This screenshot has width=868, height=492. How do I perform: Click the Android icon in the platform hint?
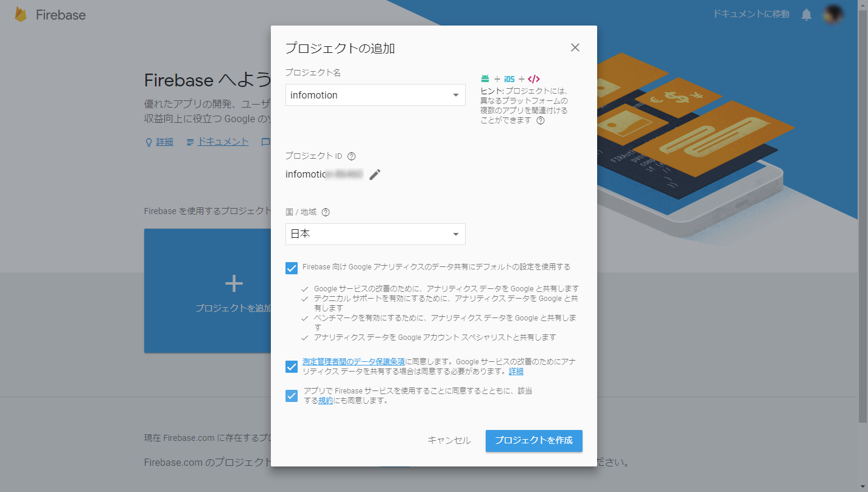pos(485,78)
